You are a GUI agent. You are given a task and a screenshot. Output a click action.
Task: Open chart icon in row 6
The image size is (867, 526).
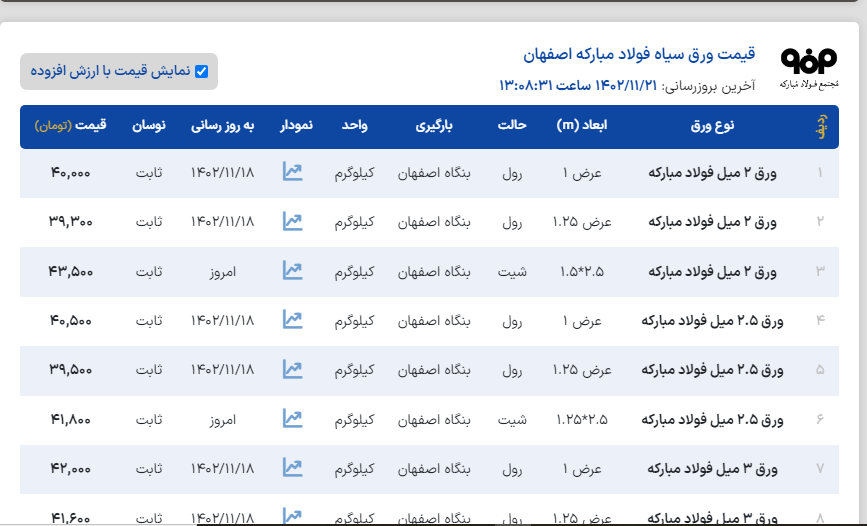pyautogui.click(x=292, y=418)
